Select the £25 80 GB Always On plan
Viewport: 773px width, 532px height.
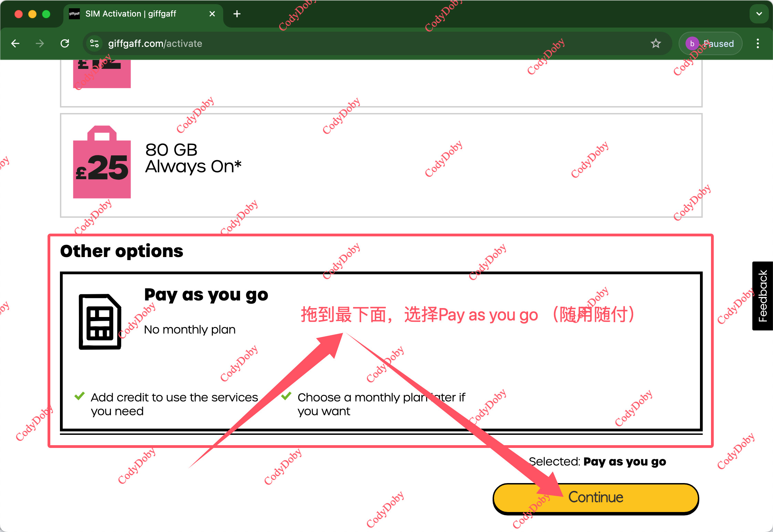(x=381, y=165)
